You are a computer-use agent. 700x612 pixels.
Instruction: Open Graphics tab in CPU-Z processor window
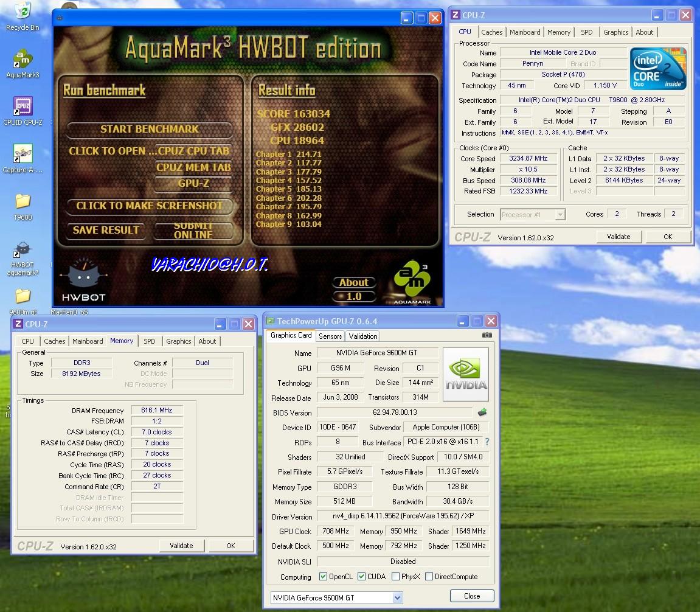[615, 32]
